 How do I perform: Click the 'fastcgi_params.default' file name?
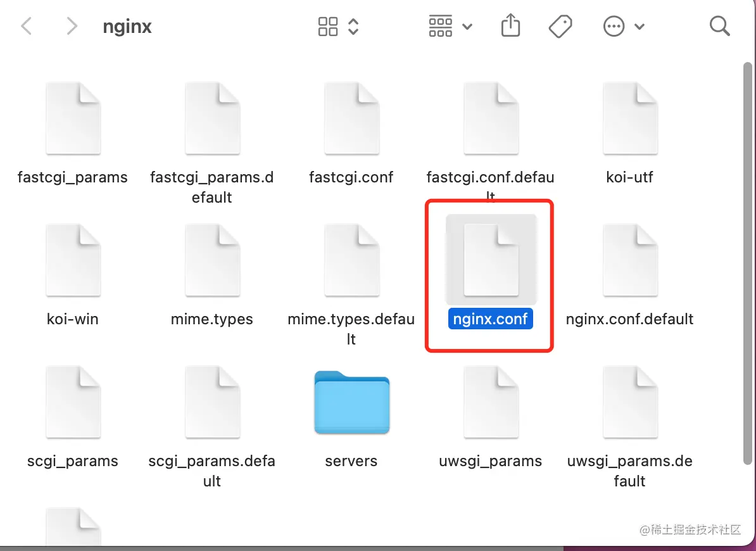tap(211, 187)
